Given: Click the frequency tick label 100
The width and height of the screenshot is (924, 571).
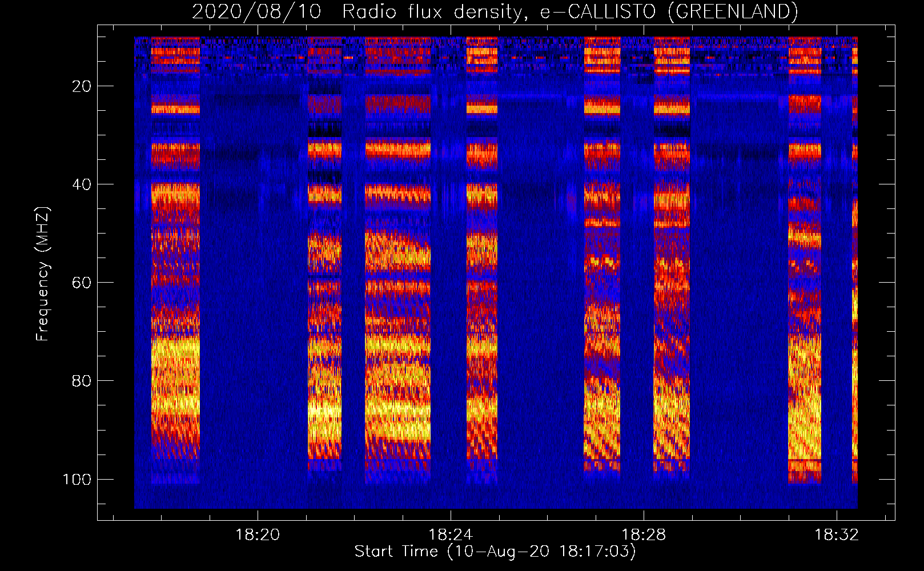Looking at the screenshot, I should [77, 479].
